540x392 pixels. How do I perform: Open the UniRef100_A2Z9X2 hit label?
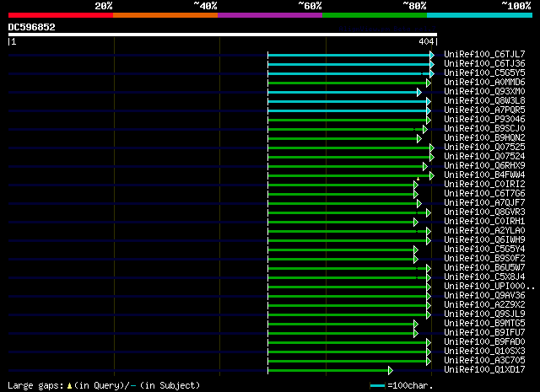[484, 305]
